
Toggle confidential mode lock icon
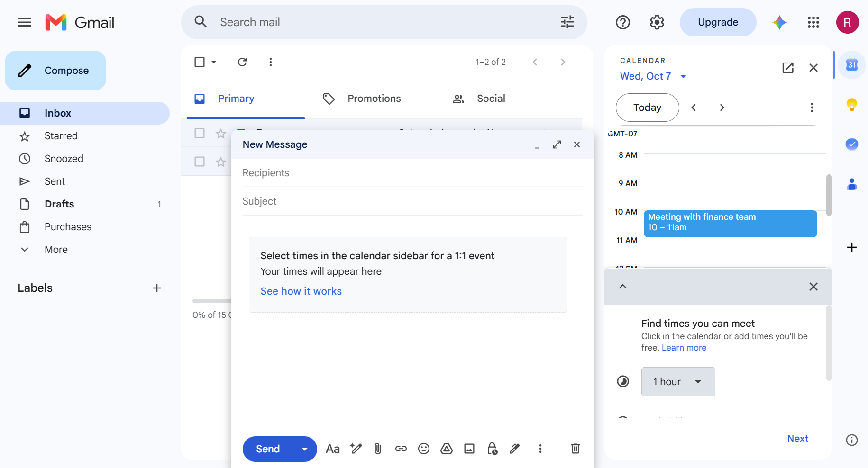tap(492, 449)
